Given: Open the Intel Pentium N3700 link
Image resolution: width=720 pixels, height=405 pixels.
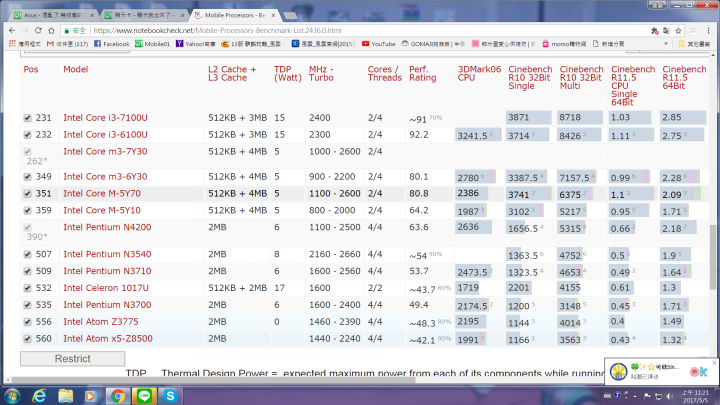Looking at the screenshot, I should tap(107, 305).
